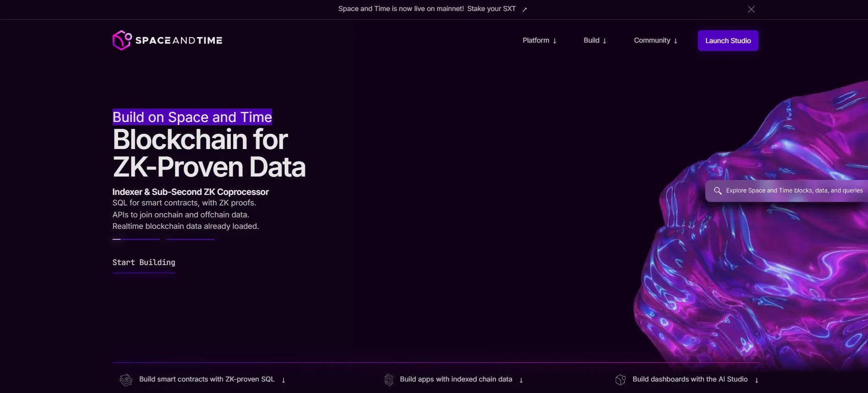The width and height of the screenshot is (868, 393).
Task: Click the Blockchain for ZK-Proven Data headline
Action: coord(209,153)
